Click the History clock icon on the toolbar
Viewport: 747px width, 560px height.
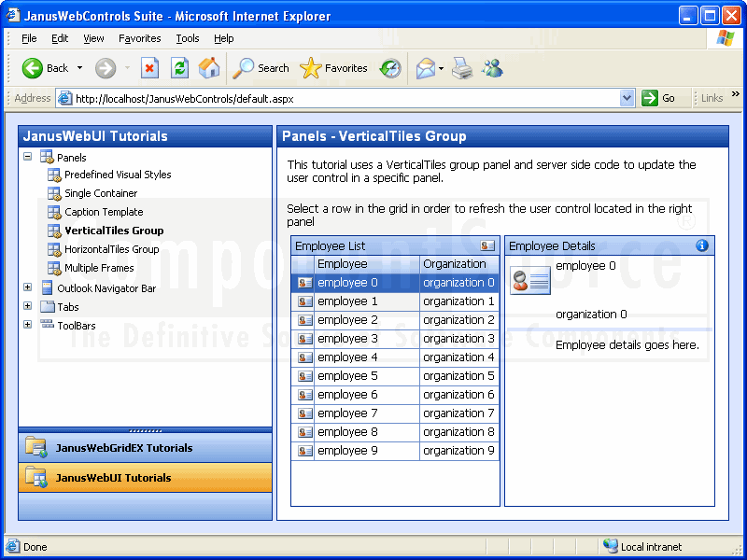390,67
